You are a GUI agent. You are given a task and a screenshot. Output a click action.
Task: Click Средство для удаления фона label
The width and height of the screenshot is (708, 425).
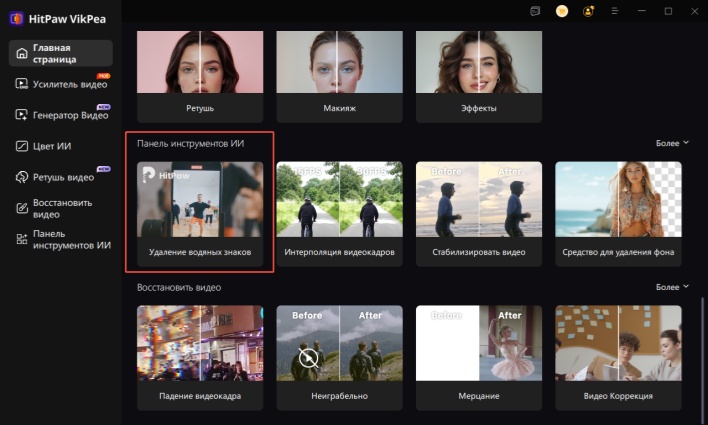tap(618, 252)
